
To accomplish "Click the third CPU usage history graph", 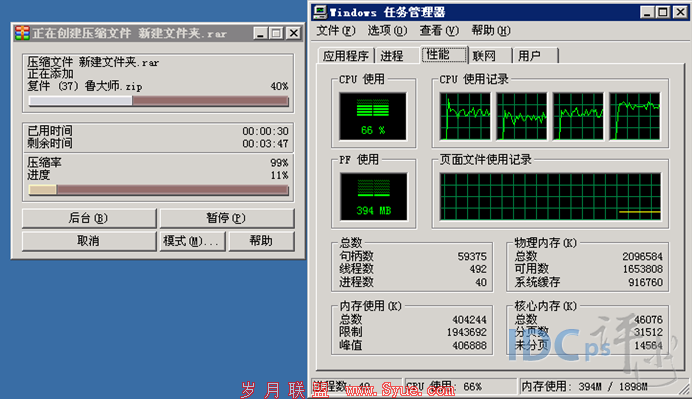I will (578, 117).
